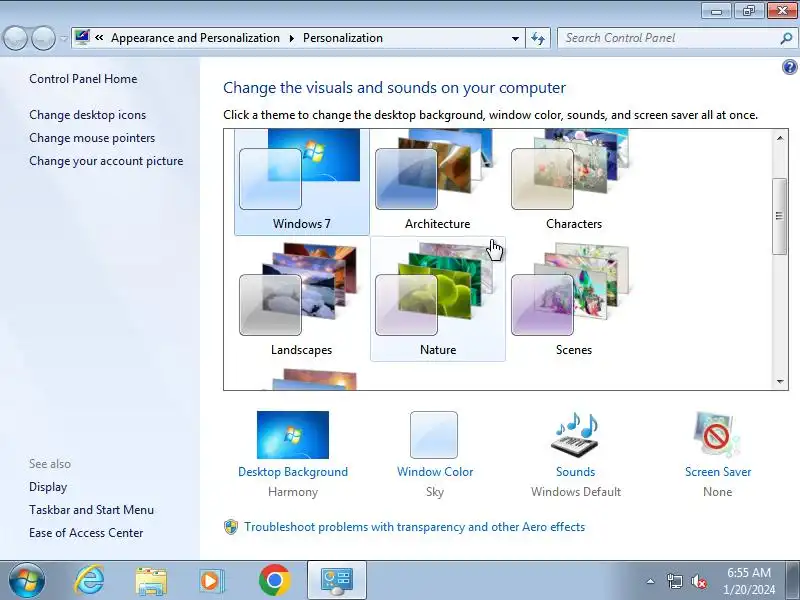This screenshot has height=600, width=800.
Task: Click theme list scroll down arrow
Action: click(x=780, y=382)
